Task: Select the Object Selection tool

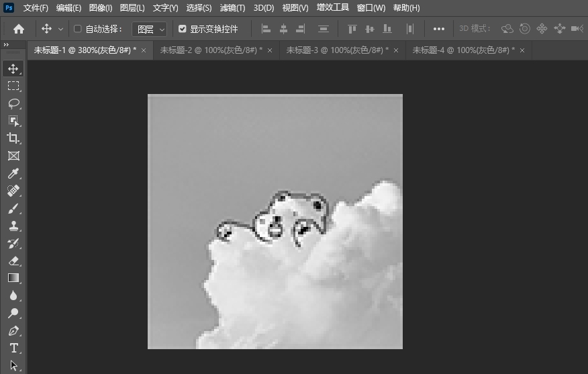Action: point(13,121)
